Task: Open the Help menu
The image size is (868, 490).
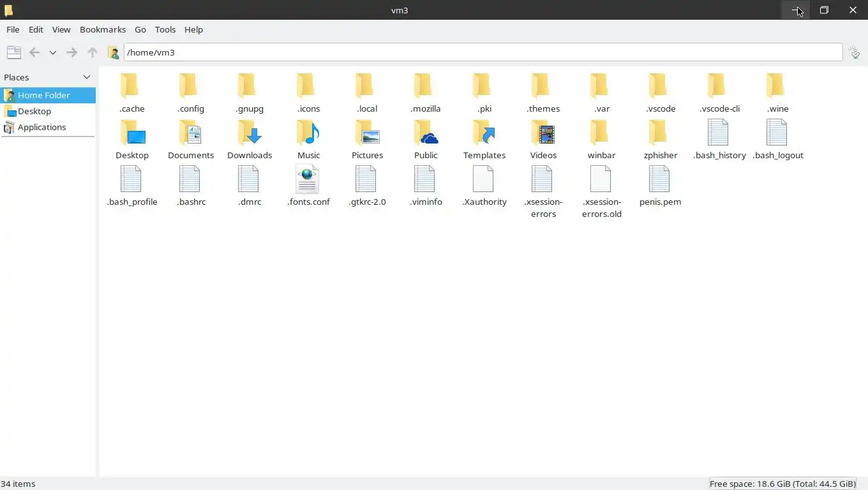Action: 193,29
